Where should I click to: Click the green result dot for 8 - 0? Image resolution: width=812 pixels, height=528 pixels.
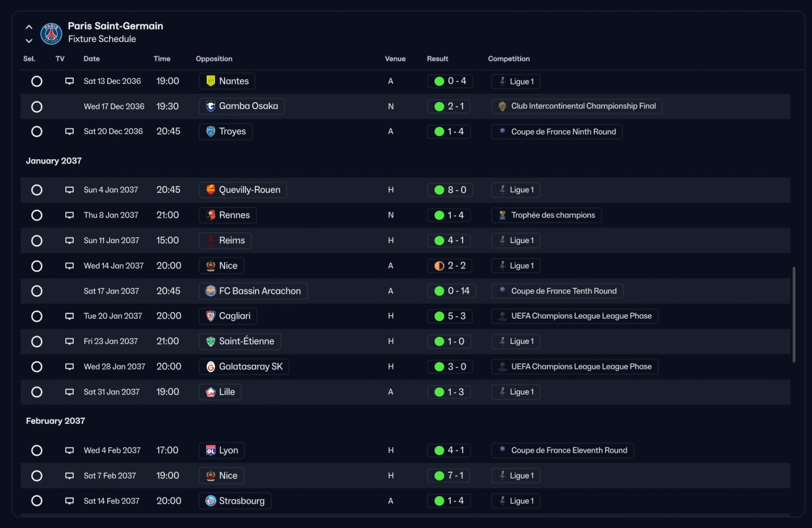click(439, 190)
